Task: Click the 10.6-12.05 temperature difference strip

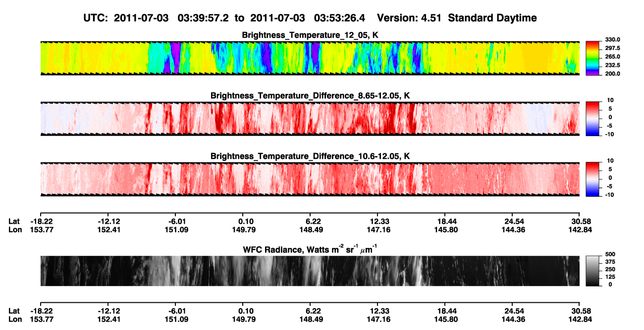Action: click(x=310, y=179)
